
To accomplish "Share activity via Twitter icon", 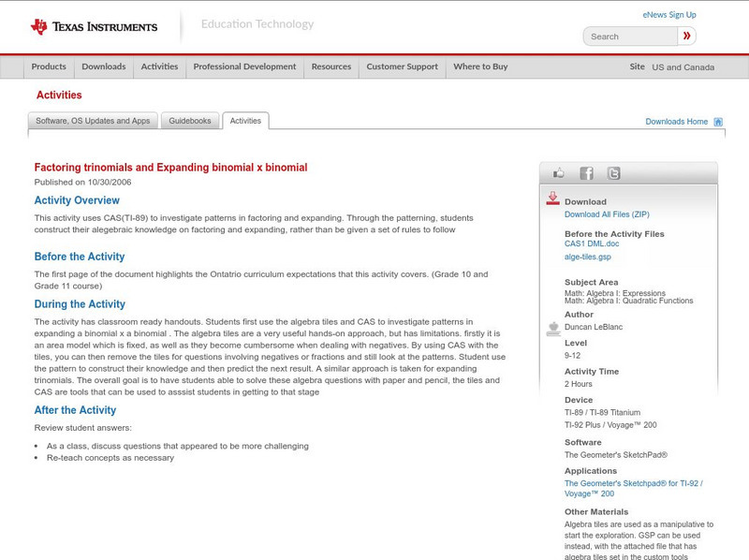I will [x=614, y=173].
